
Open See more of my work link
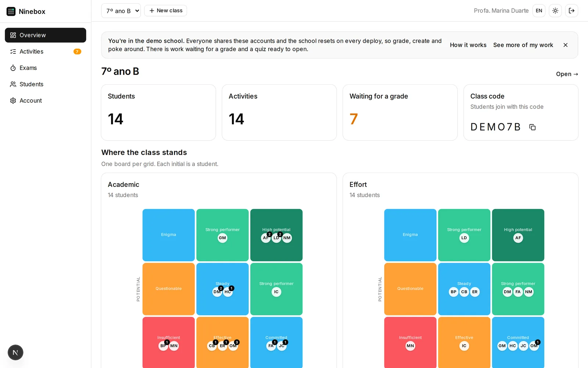click(523, 45)
